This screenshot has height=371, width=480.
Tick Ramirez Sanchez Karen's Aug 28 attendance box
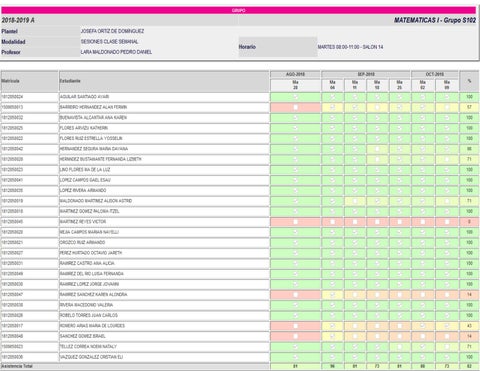[295, 295]
